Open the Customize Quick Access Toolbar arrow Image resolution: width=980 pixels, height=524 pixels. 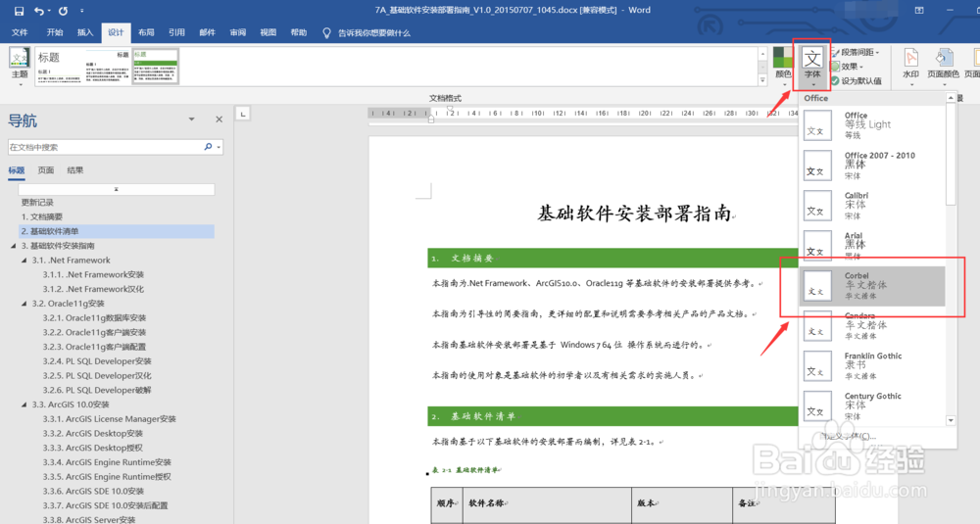(82, 11)
